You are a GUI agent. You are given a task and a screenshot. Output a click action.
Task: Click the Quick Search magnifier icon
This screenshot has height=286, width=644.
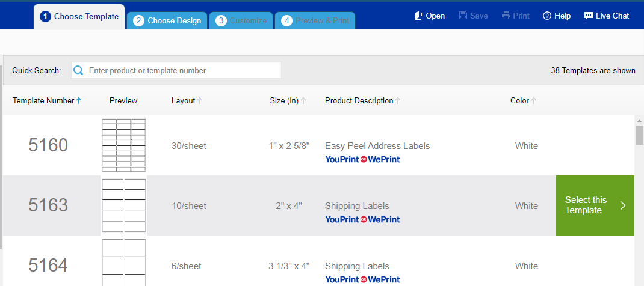(78, 70)
